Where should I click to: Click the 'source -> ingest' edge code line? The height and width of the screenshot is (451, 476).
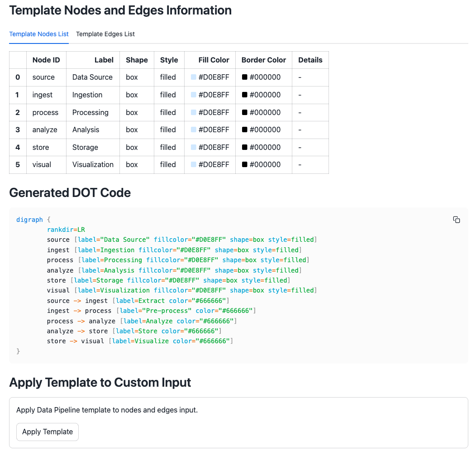(138, 301)
